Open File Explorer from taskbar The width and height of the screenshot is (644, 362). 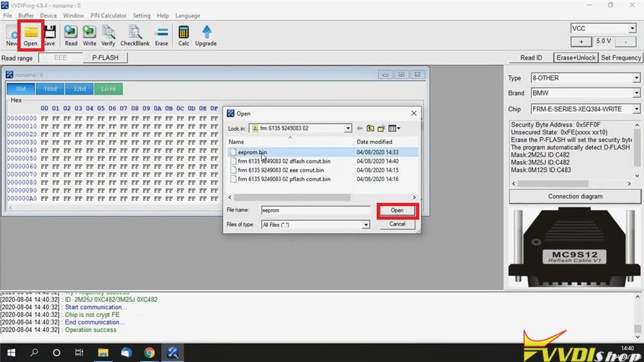click(102, 352)
